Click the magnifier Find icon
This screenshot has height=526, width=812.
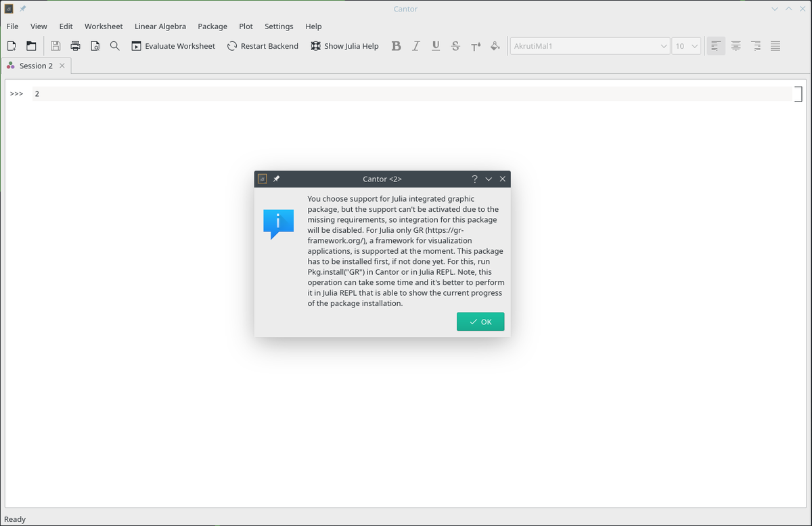coord(114,46)
